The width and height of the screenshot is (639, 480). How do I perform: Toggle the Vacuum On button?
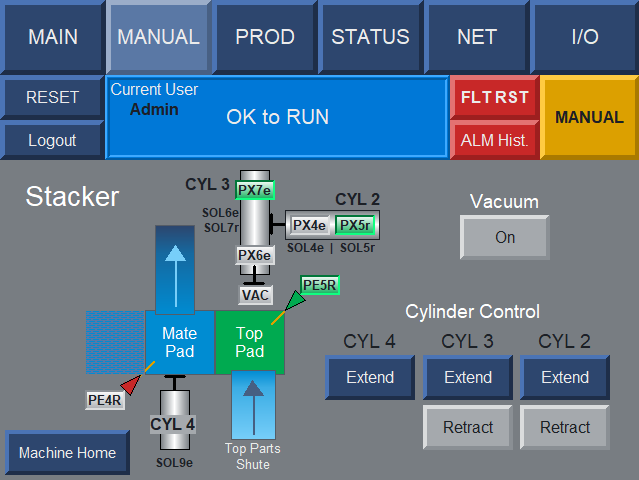click(x=505, y=237)
